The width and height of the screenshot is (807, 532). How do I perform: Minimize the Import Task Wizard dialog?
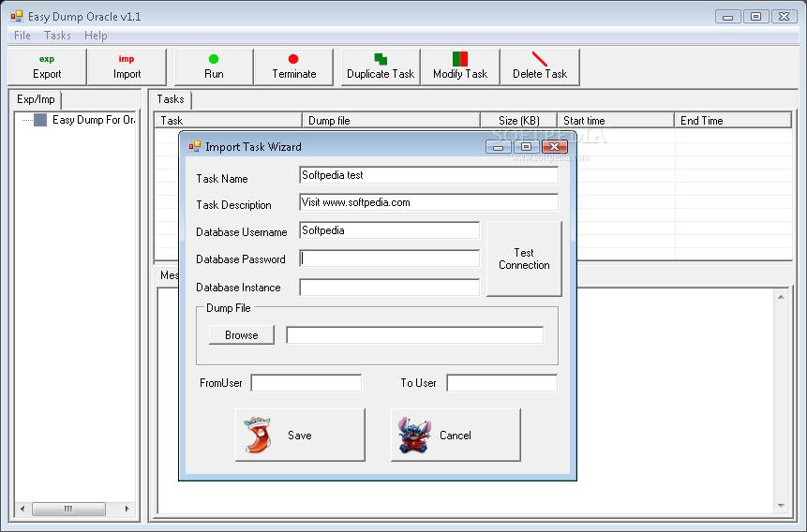point(499,147)
